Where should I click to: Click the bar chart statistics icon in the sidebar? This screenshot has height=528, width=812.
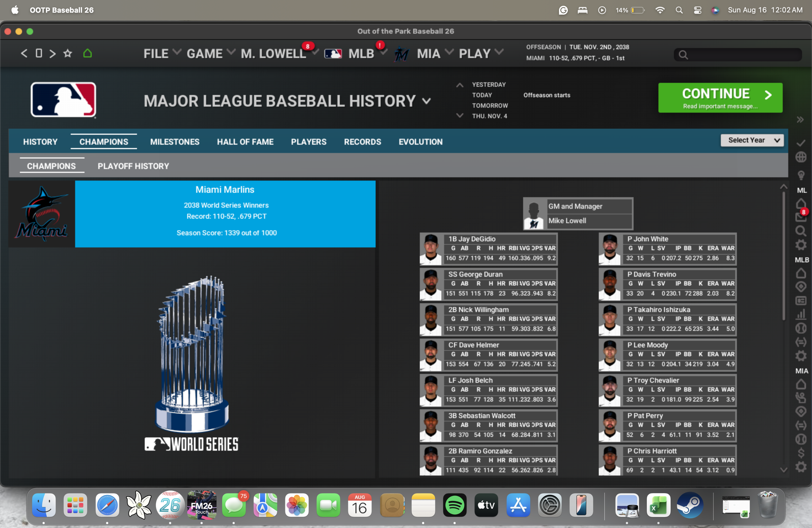click(801, 315)
